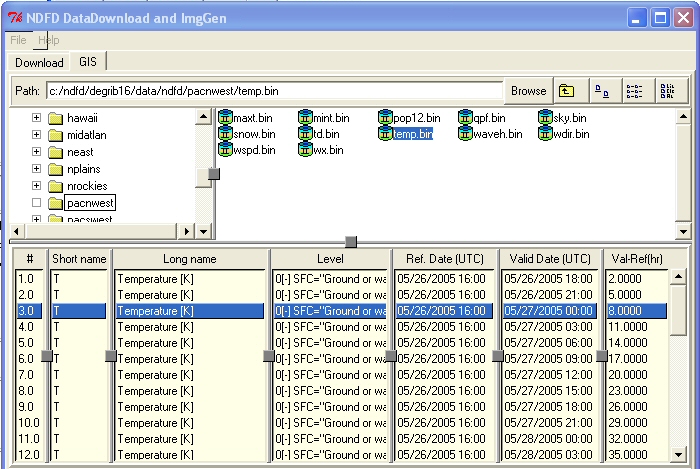Image resolution: width=700 pixels, height=469 pixels.
Task: Select valid date 05/28/2005 00:00 cell
Action: coord(549,439)
